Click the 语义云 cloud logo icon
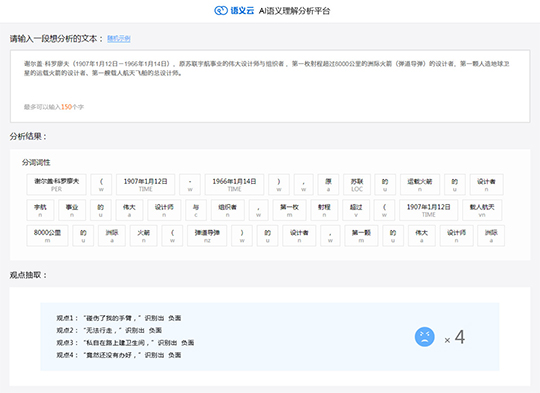This screenshot has width=540, height=393. (221, 11)
